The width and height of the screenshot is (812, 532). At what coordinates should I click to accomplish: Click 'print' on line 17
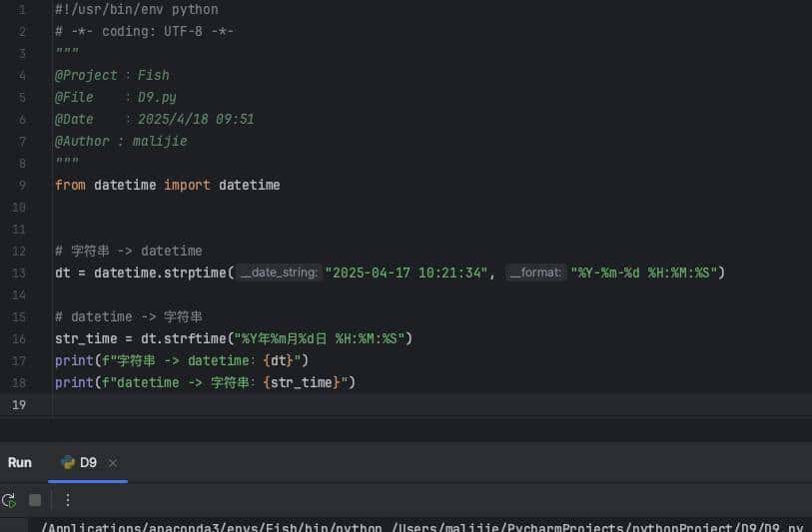[74, 360]
